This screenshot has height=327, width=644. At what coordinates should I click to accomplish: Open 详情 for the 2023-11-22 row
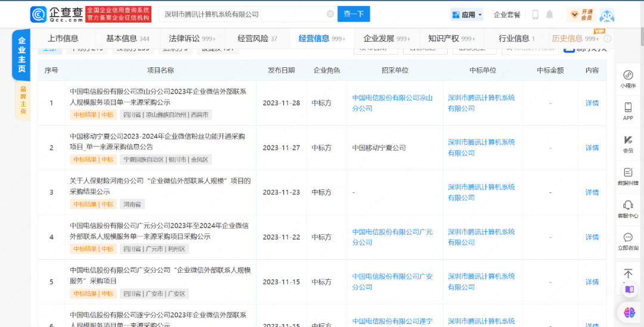tap(592, 237)
